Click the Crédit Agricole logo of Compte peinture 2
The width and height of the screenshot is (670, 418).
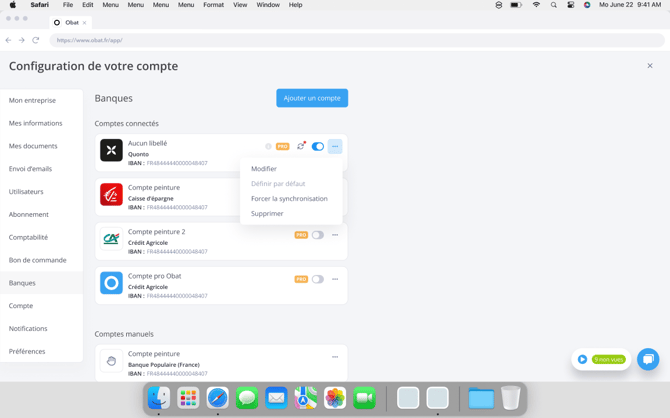point(111,239)
